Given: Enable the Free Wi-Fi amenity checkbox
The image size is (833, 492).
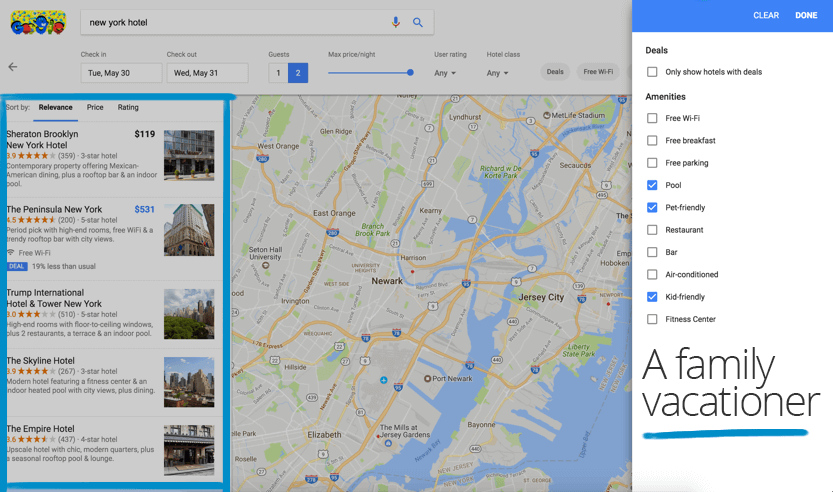Looking at the screenshot, I should [652, 118].
